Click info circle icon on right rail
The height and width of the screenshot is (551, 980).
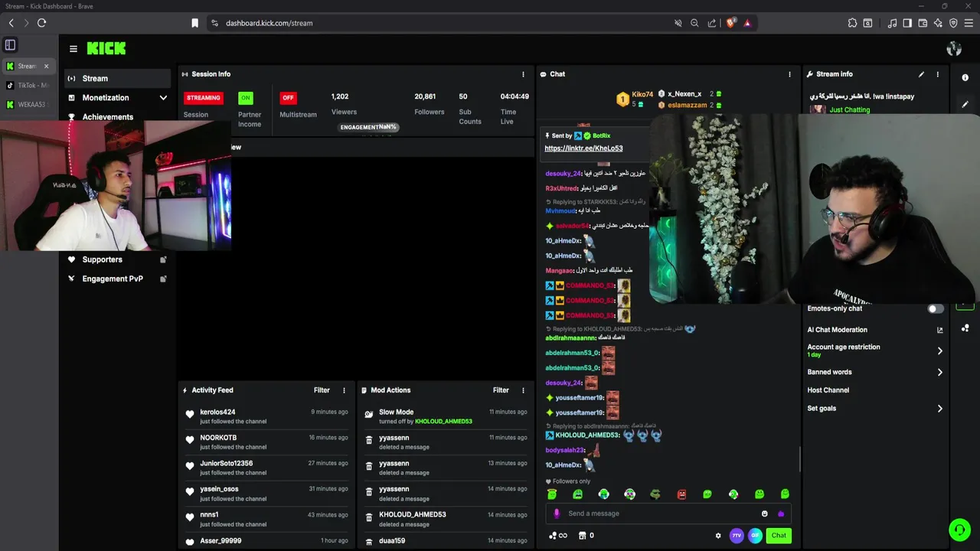(965, 77)
